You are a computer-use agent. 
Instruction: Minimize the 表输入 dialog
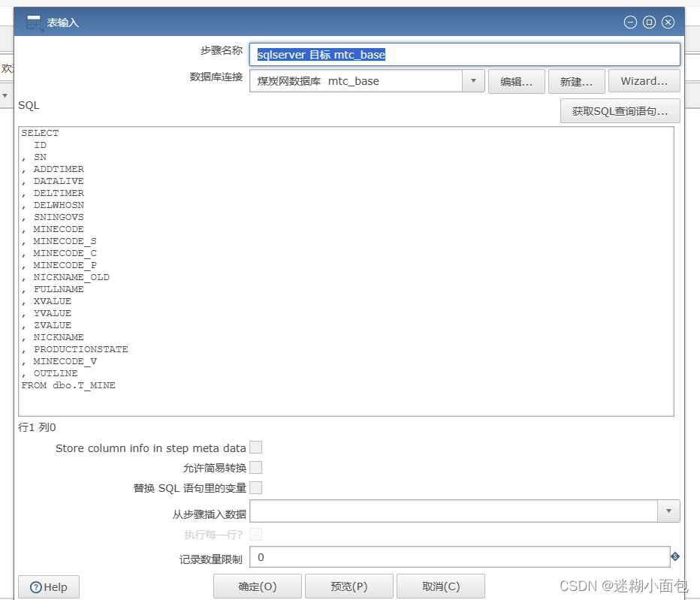point(630,22)
